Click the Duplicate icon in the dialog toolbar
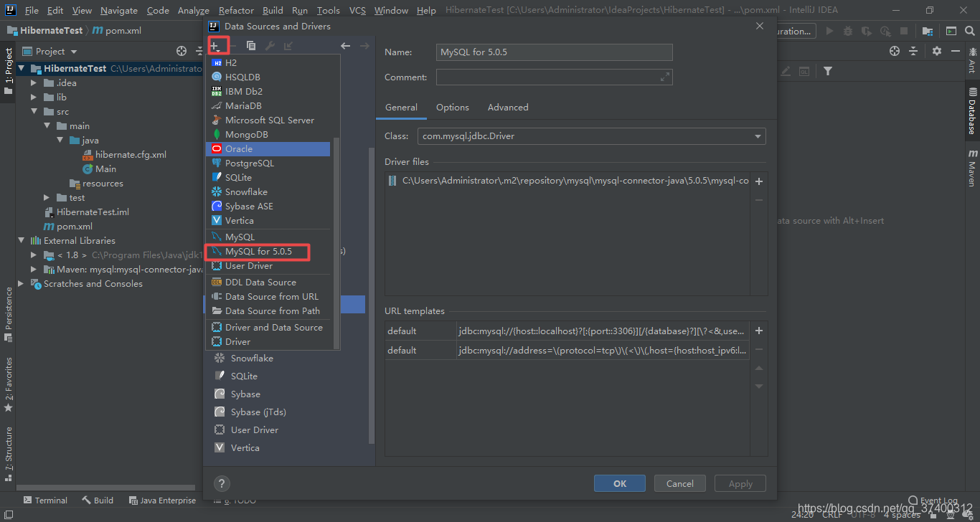Viewport: 980px width, 522px height. click(251, 45)
